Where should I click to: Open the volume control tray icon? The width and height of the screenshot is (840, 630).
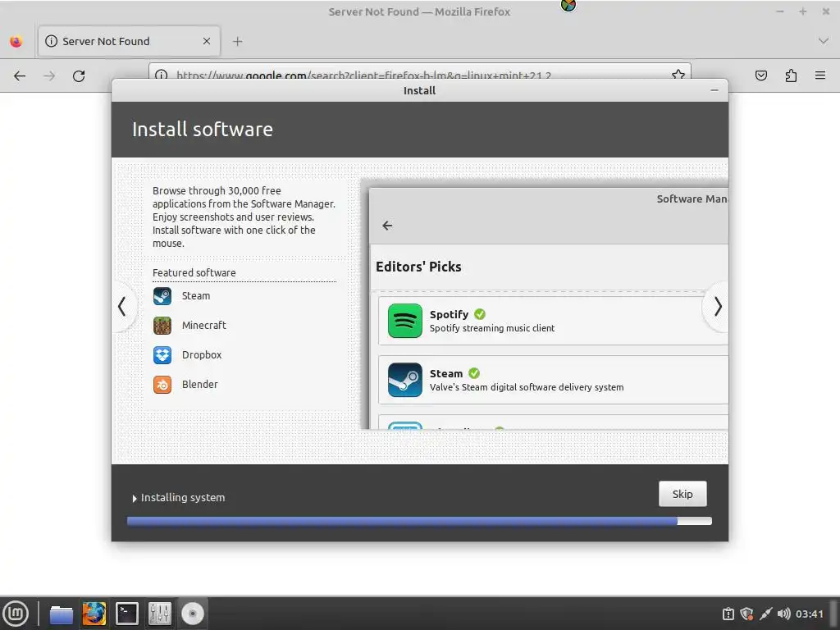pos(783,614)
